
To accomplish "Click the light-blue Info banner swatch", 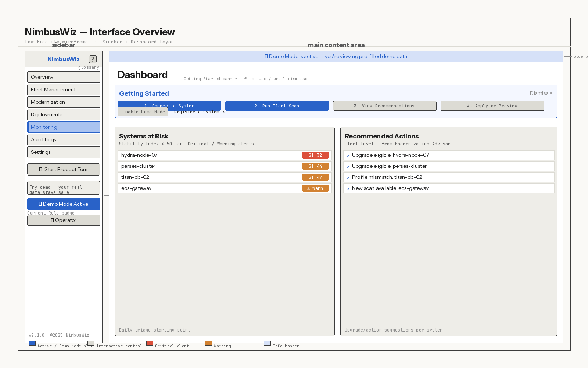I will click(x=268, y=343).
